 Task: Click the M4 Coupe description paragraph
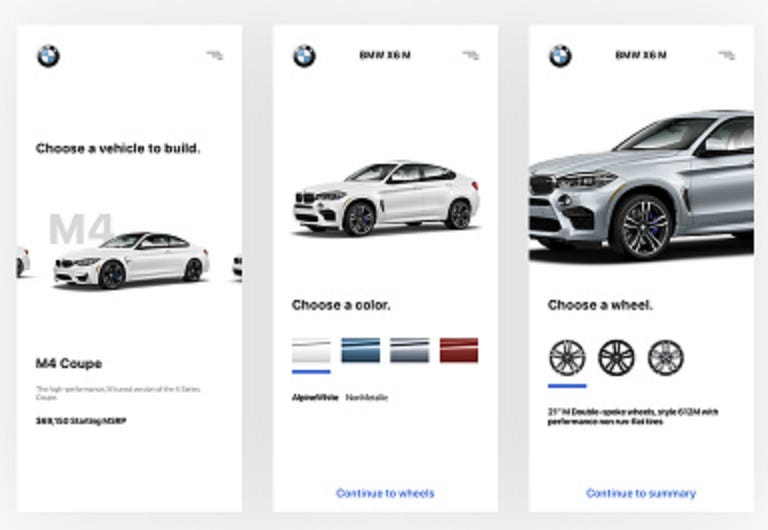(x=118, y=393)
